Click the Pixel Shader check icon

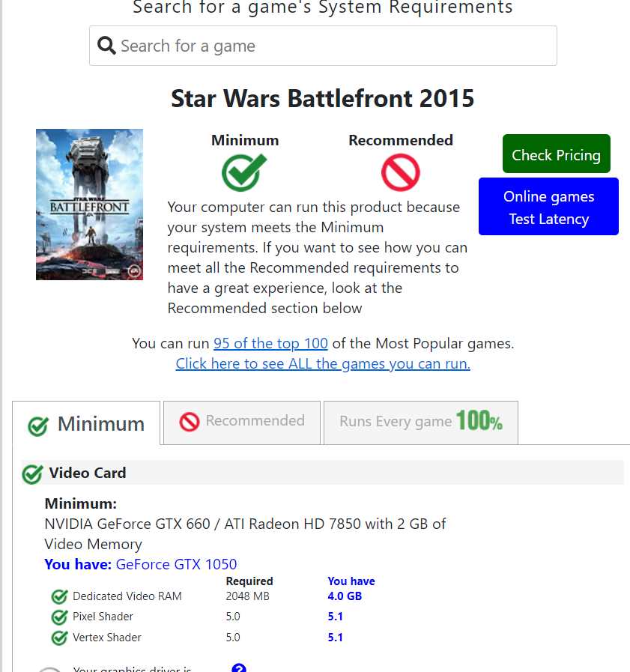point(59,617)
